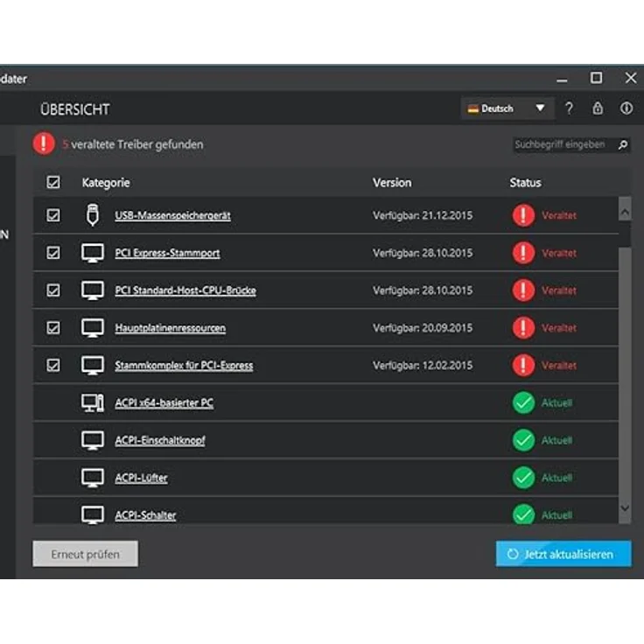This screenshot has height=644, width=644.
Task: Click the Status column header
Action: (x=525, y=183)
